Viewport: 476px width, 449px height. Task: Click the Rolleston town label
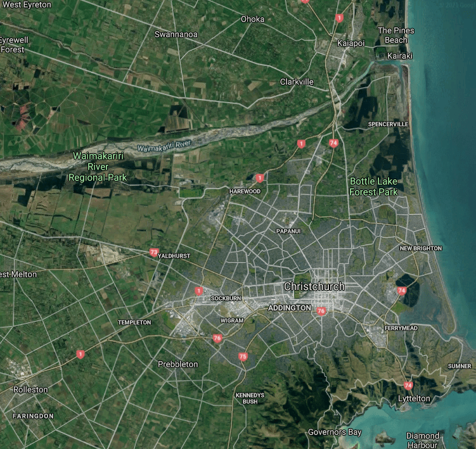coord(30,389)
